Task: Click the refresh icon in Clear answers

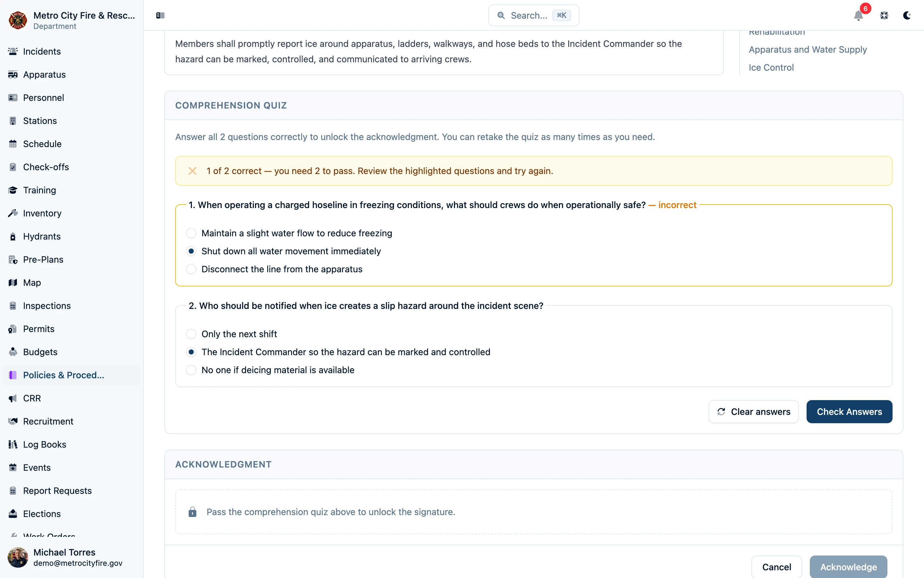Action: point(721,412)
